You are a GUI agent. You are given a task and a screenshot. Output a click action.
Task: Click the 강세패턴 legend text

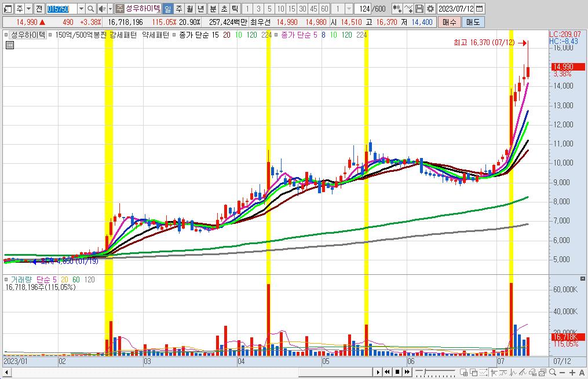pyautogui.click(x=123, y=35)
